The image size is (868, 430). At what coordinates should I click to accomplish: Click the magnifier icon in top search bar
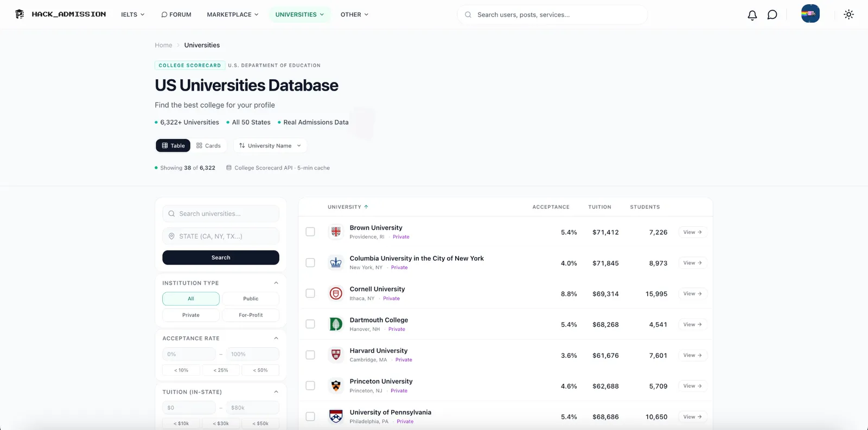coord(468,15)
